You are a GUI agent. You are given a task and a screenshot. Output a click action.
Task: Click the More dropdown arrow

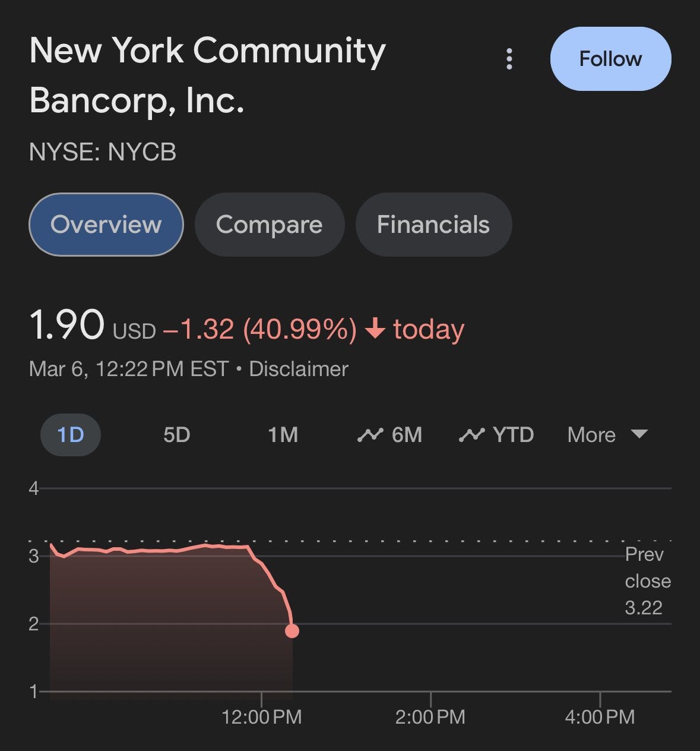pos(639,434)
